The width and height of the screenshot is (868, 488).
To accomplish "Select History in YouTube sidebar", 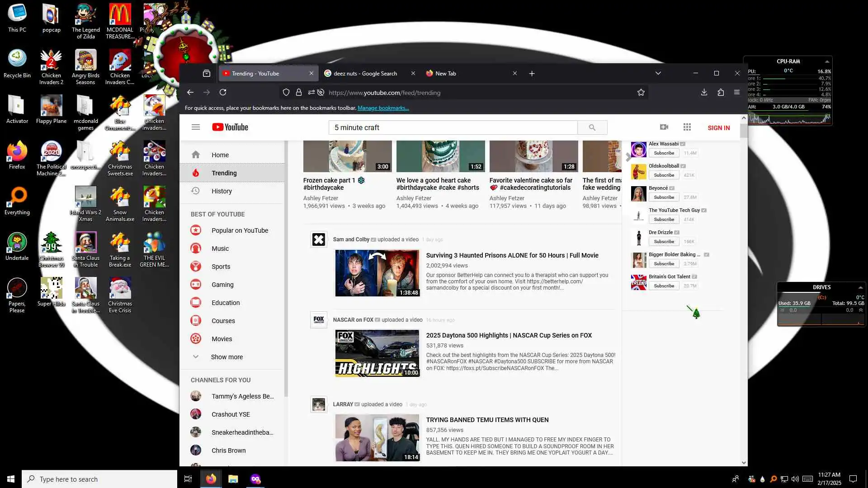I will click(222, 191).
